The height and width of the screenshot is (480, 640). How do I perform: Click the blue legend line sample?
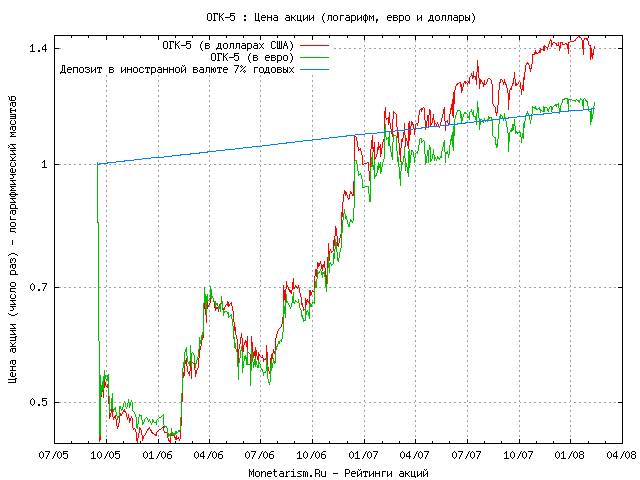[315, 69]
